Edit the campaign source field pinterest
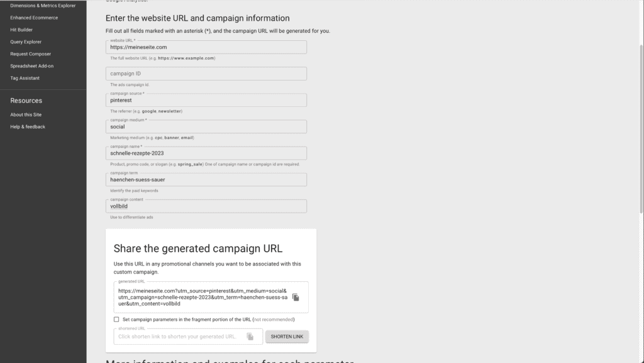644x363 pixels. (206, 100)
